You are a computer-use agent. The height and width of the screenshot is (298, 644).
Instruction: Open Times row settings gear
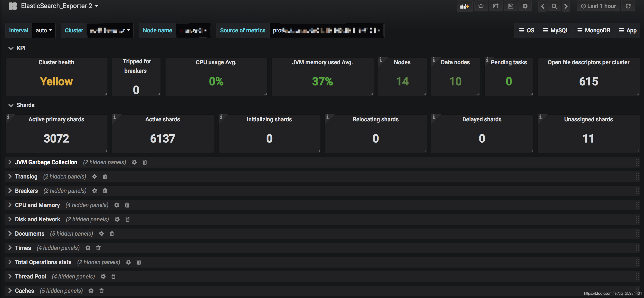[88, 248]
